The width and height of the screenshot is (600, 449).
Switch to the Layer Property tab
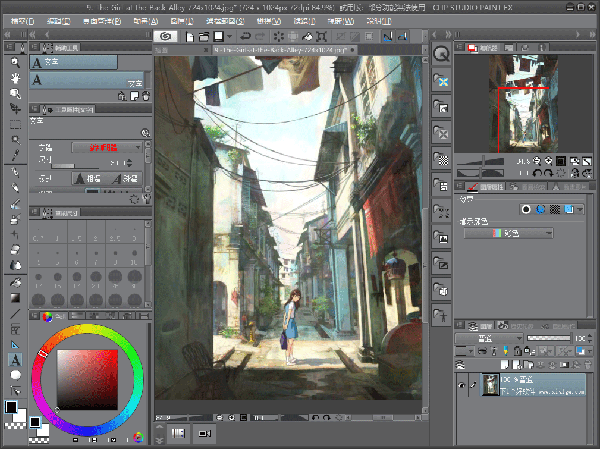[x=486, y=187]
